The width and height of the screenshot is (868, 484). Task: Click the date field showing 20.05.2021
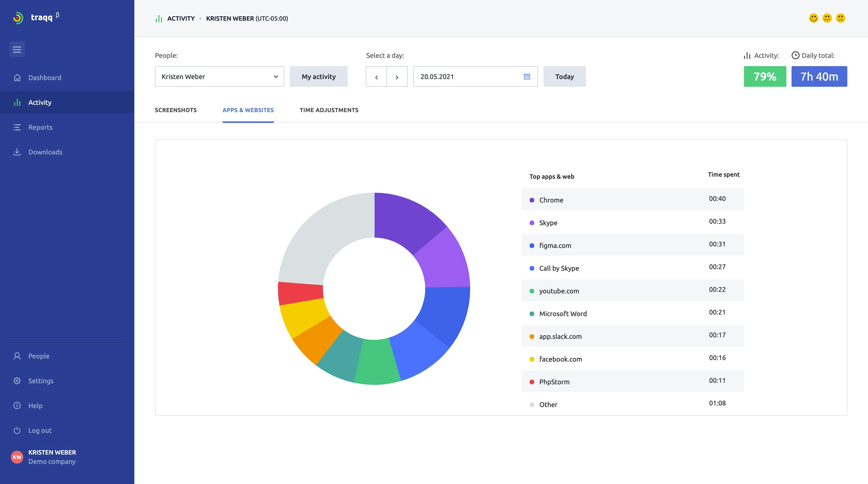coord(465,76)
